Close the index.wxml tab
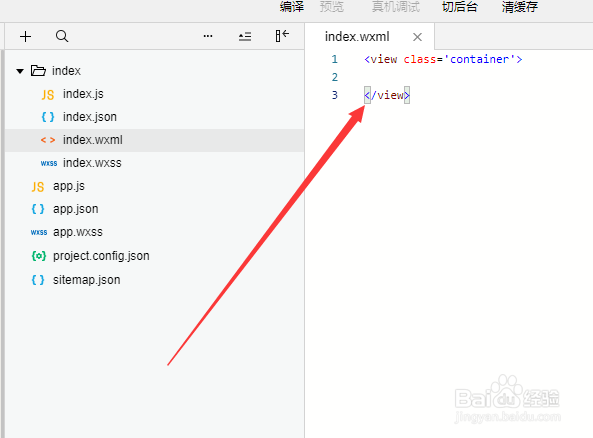593x438 pixels. [x=417, y=37]
